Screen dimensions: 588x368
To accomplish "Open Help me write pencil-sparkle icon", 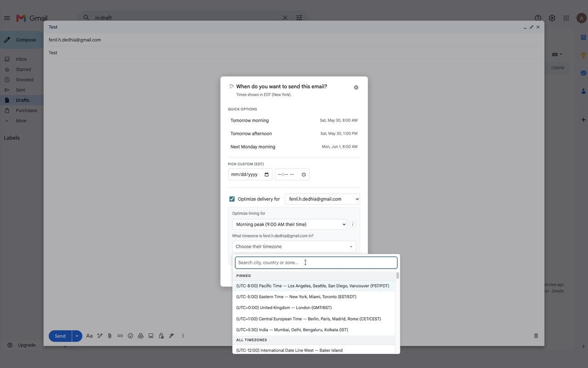I will coord(100,336).
